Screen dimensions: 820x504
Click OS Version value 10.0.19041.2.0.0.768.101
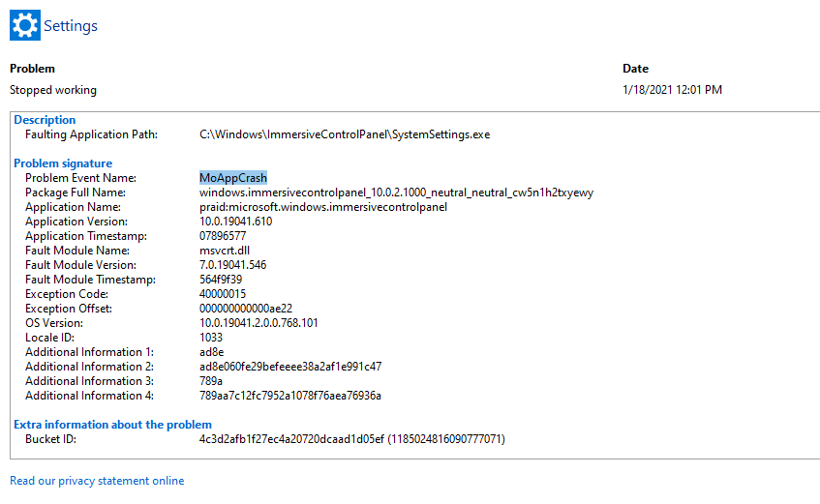tap(258, 322)
